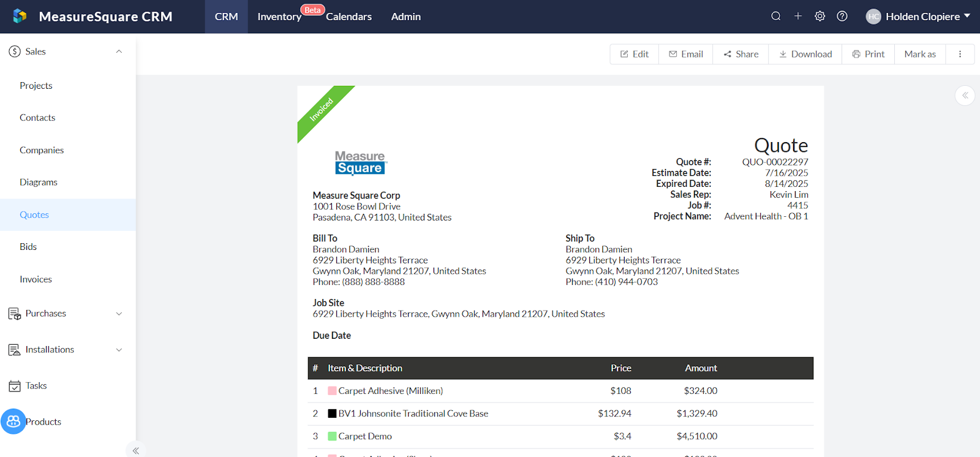Click the Email button
The width and height of the screenshot is (980, 457).
point(686,54)
